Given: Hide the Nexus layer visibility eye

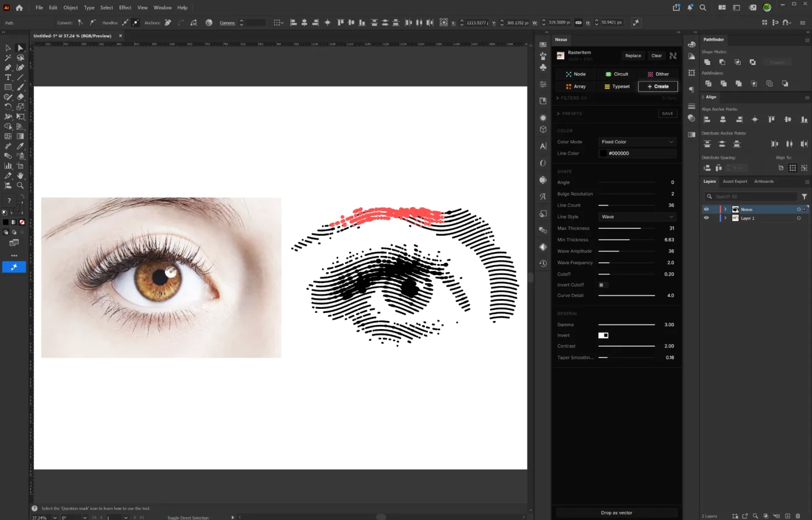Looking at the screenshot, I should pyautogui.click(x=706, y=210).
